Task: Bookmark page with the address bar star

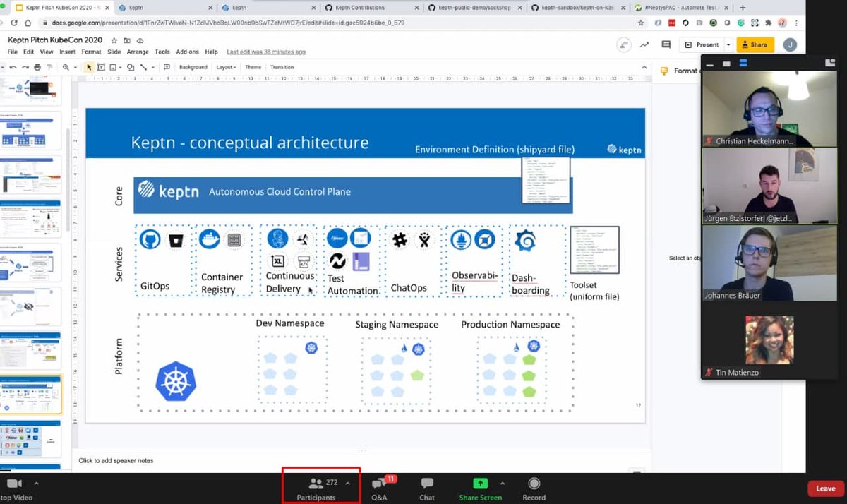Action: tap(641, 23)
